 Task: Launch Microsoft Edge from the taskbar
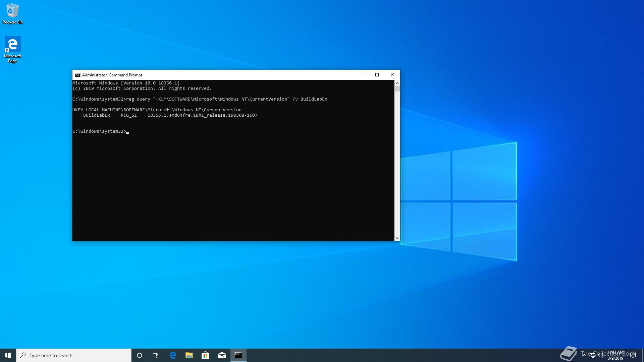pyautogui.click(x=173, y=355)
